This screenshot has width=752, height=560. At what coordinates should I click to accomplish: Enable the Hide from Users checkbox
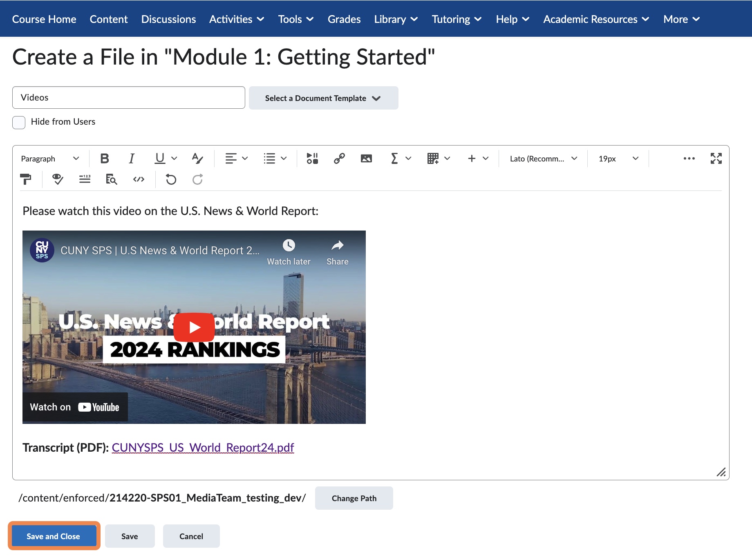19,122
